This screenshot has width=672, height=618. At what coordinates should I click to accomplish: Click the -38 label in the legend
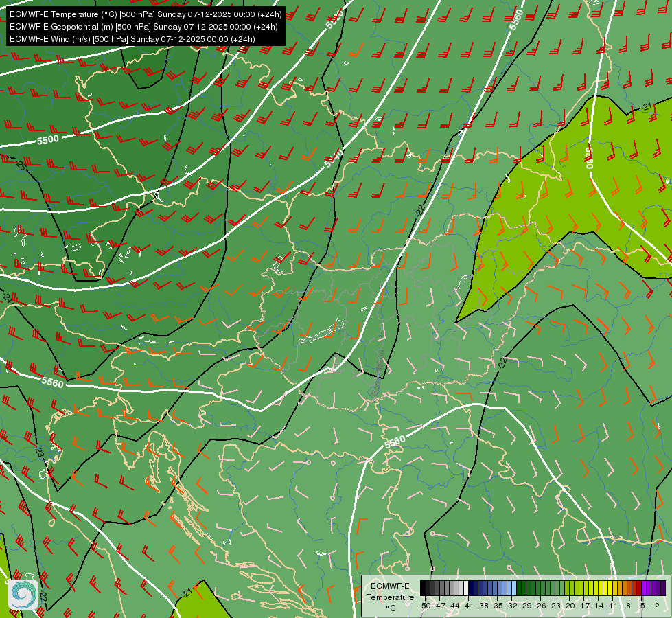tap(483, 606)
